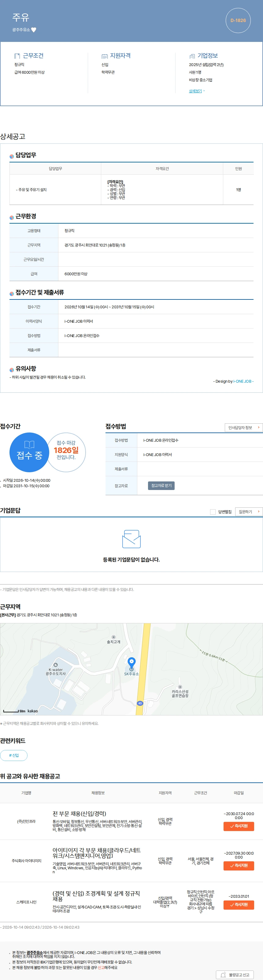Click the 주유 및 주유기 설치 duty cell
The width and height of the screenshot is (263, 980).
pyautogui.click(x=55, y=189)
